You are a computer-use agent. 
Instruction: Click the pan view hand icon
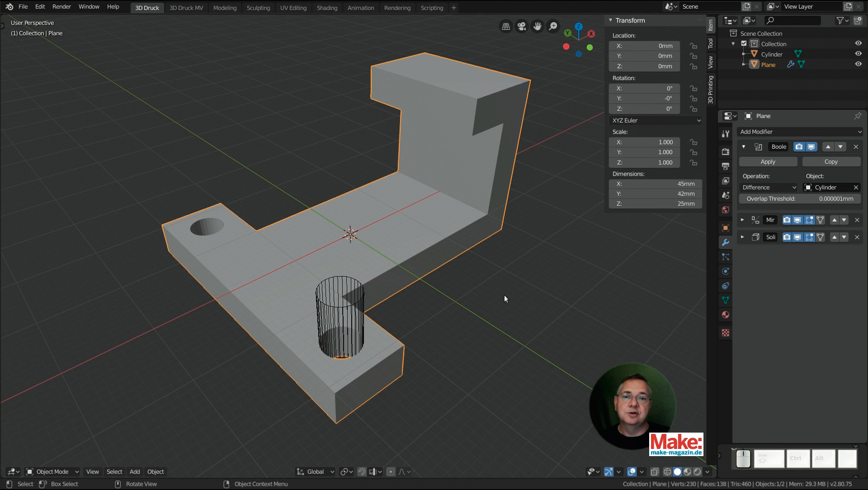537,27
